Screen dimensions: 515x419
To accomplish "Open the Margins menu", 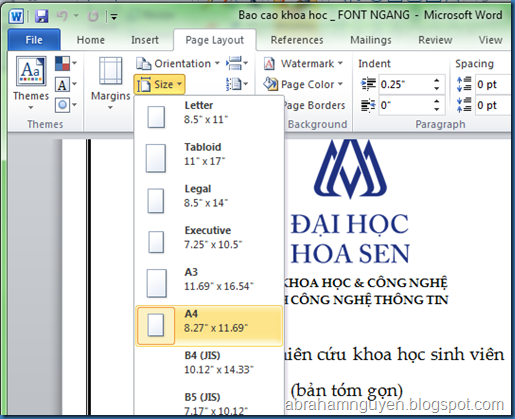I will pos(110,83).
